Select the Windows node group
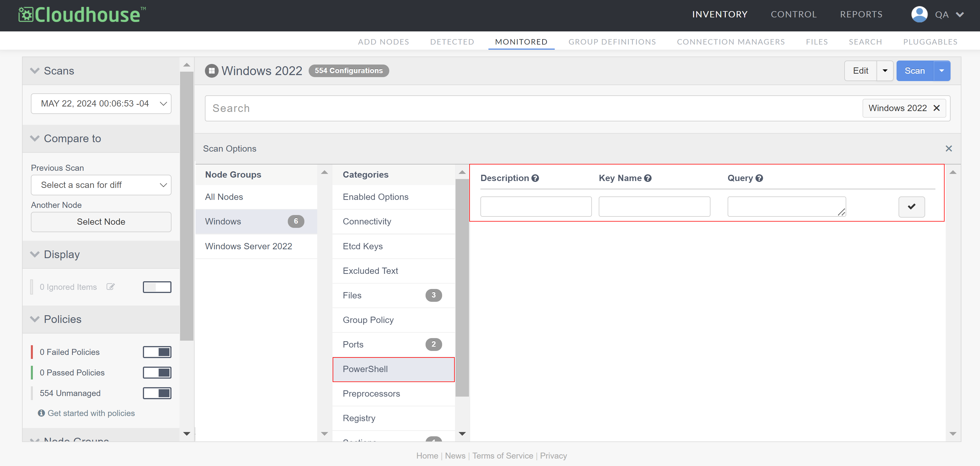980x466 pixels. pyautogui.click(x=256, y=222)
